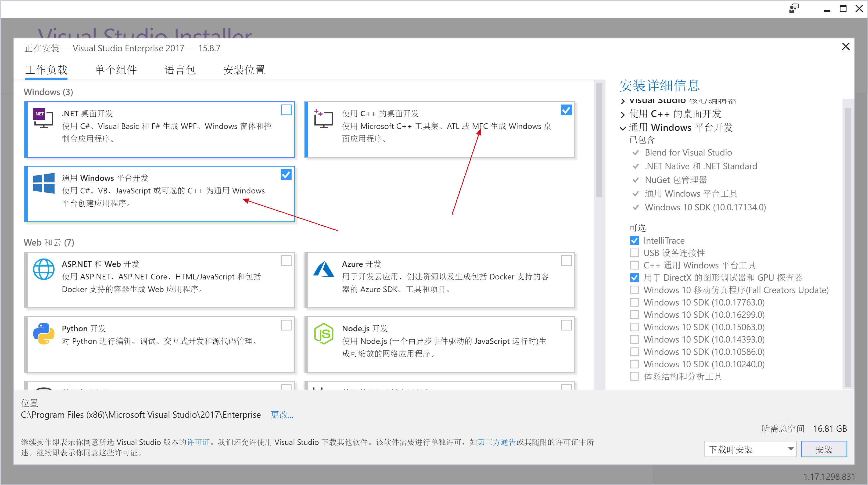The width and height of the screenshot is (868, 485).
Task: Click the 更改... location link
Action: tap(282, 415)
